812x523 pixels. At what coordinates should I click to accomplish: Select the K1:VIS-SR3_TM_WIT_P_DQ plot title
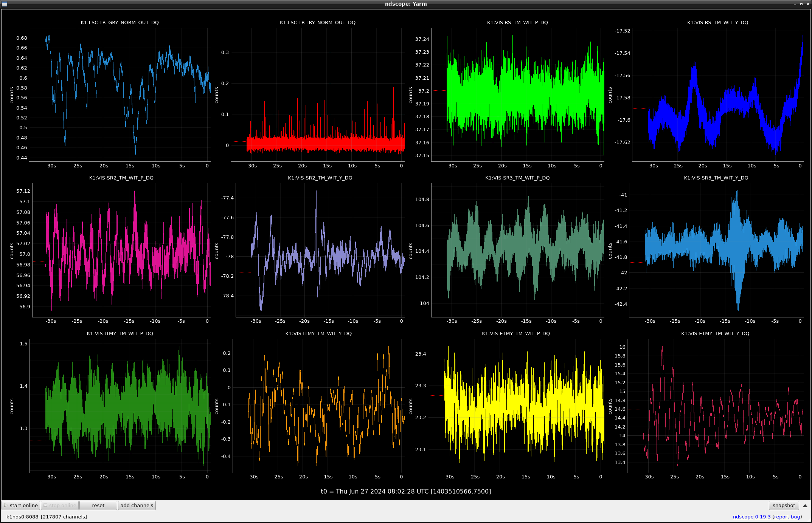(517, 178)
